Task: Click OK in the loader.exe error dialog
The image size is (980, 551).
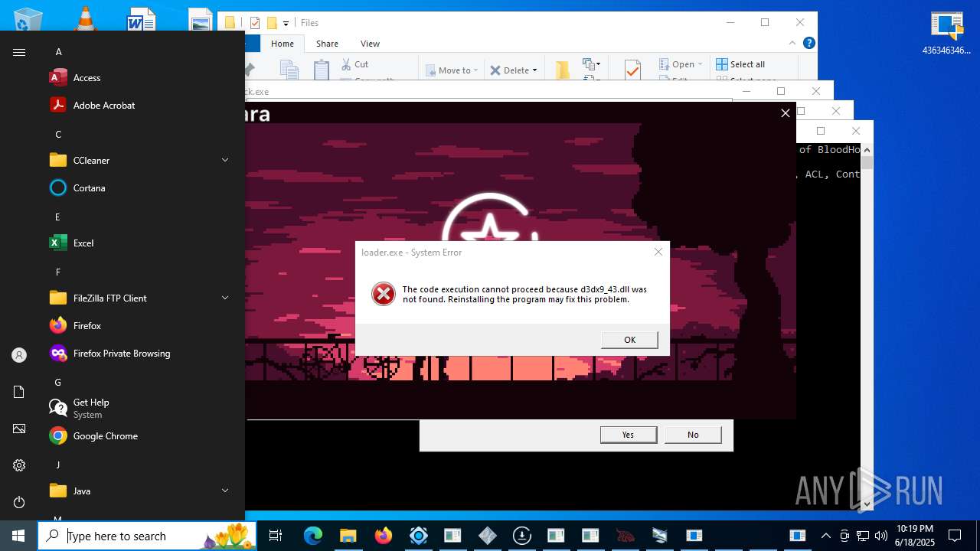Action: 629,340
